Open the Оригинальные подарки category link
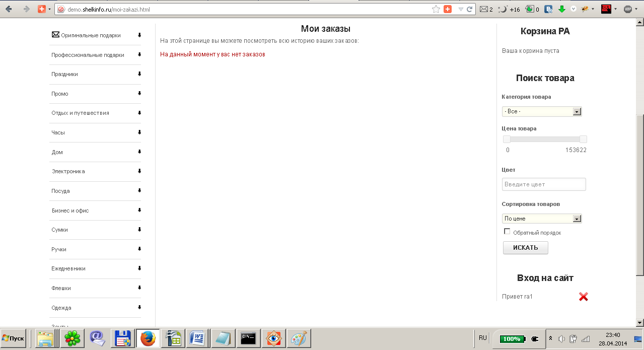Screen dimensions: 644x350 point(91,35)
